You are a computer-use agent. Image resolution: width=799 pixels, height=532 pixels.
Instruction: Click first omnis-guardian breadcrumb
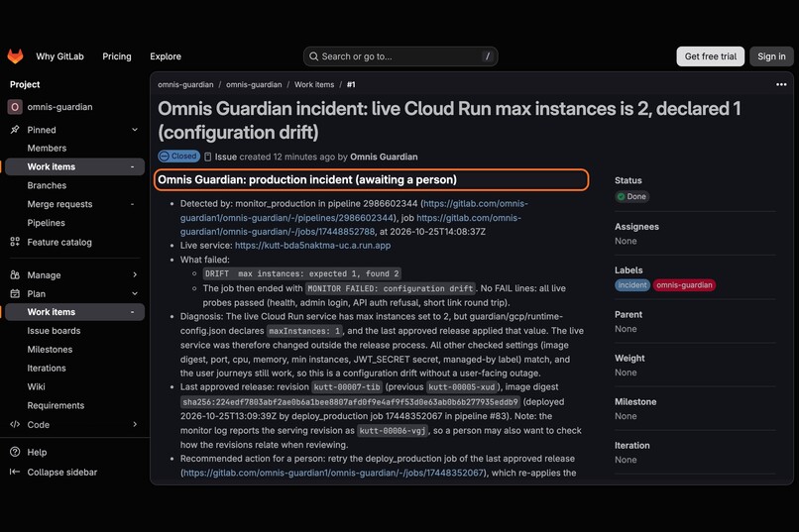pos(185,84)
